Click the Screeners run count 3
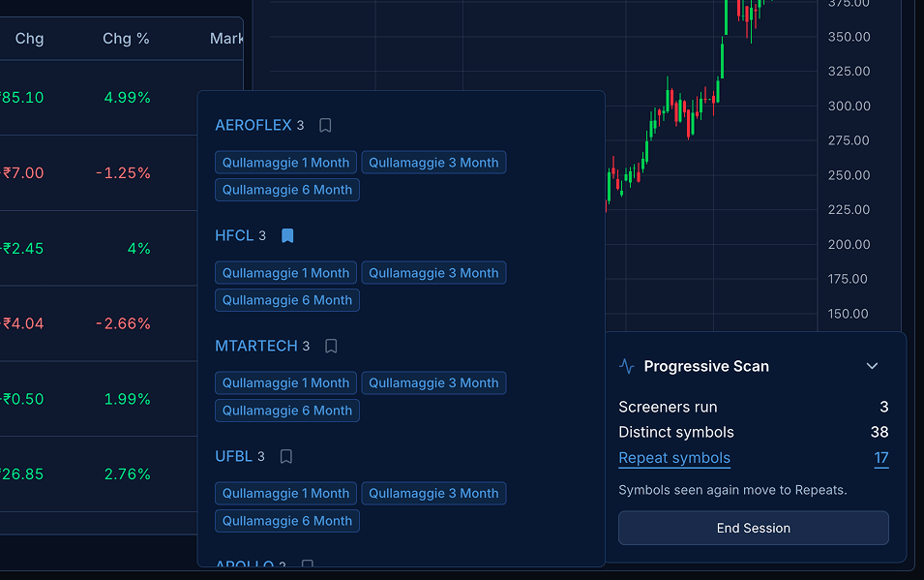 point(884,407)
